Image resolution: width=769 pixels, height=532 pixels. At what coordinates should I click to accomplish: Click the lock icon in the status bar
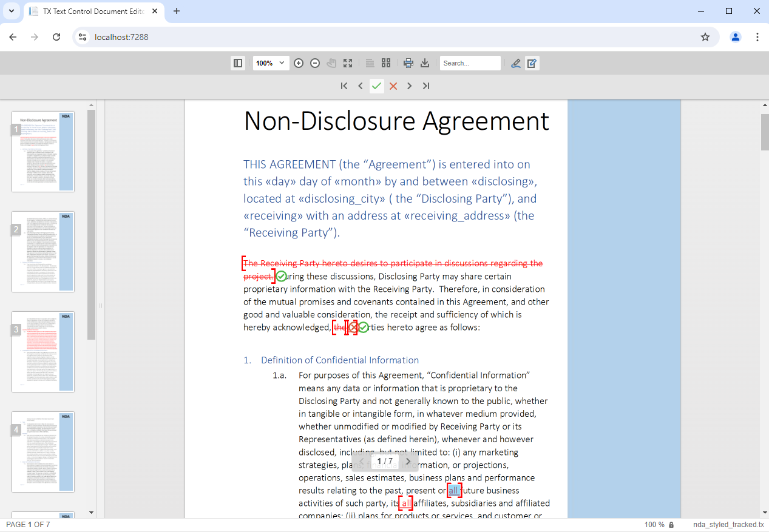[x=671, y=525]
